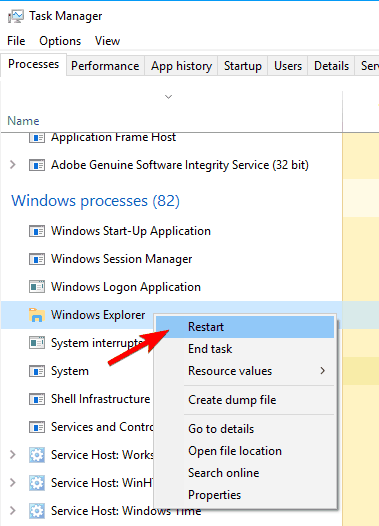Screen dimensions: 379x526
Task: Click the Application Frame Host process icon
Action: tap(37, 137)
